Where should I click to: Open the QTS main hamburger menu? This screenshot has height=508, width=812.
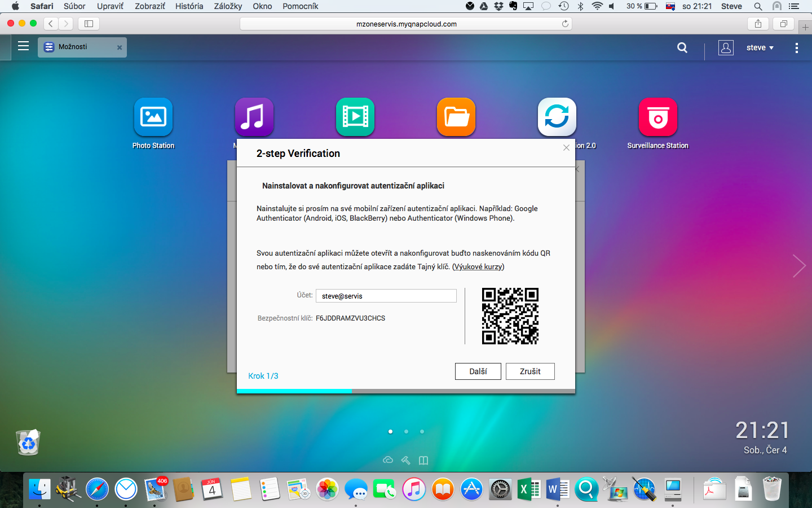(23, 46)
